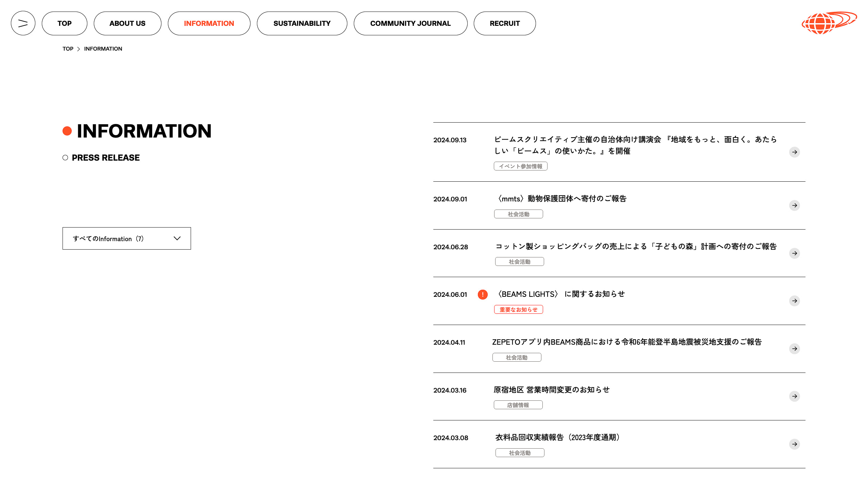
Task: Click arrow icon for BEAMS LIGHTS notice
Action: pyautogui.click(x=794, y=301)
